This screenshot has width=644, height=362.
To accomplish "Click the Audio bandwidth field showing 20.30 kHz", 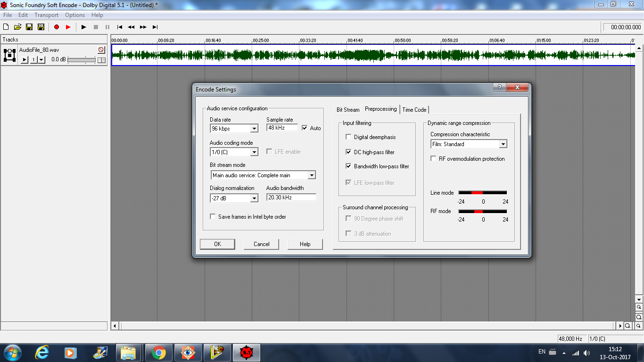I will pos(291,197).
